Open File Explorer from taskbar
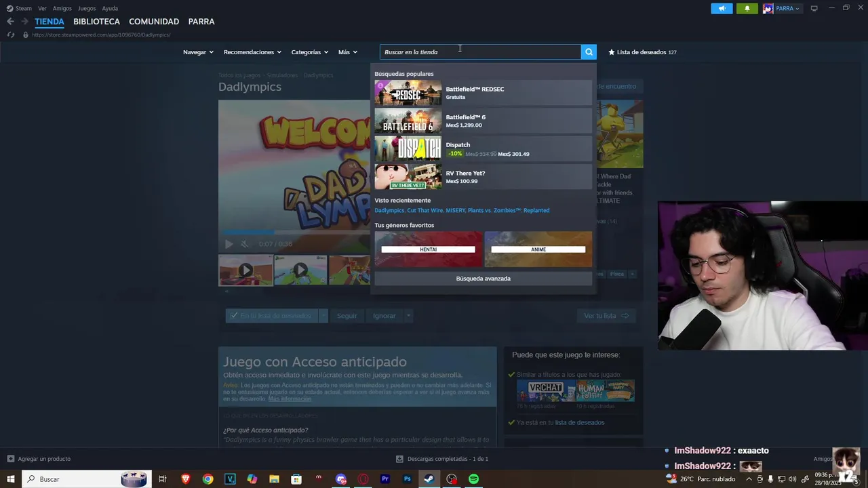 (274, 479)
